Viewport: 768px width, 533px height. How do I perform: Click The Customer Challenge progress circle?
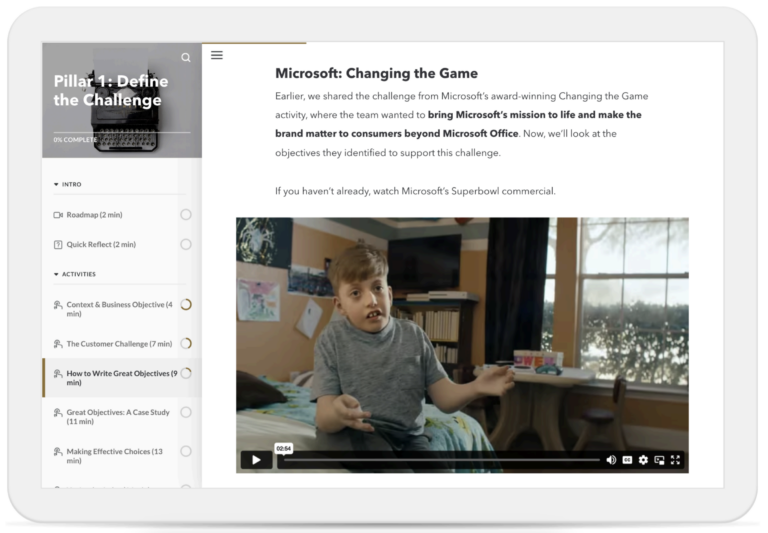click(x=186, y=343)
